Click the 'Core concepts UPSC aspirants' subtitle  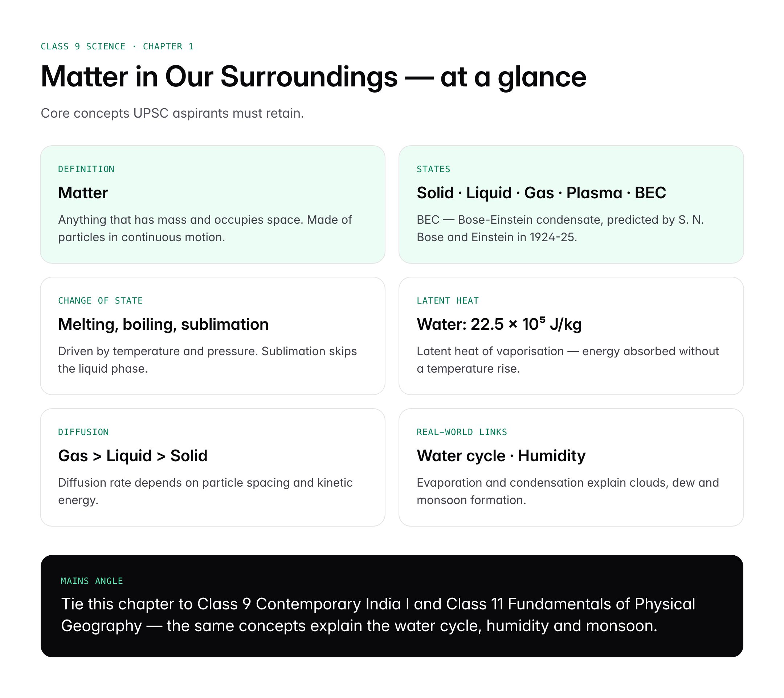point(172,113)
